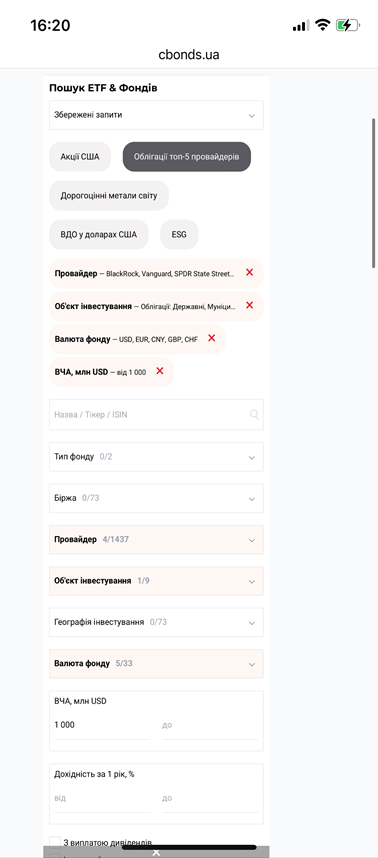
Task: Toggle the З виплатою дивідендів checkbox
Action: click(x=55, y=842)
